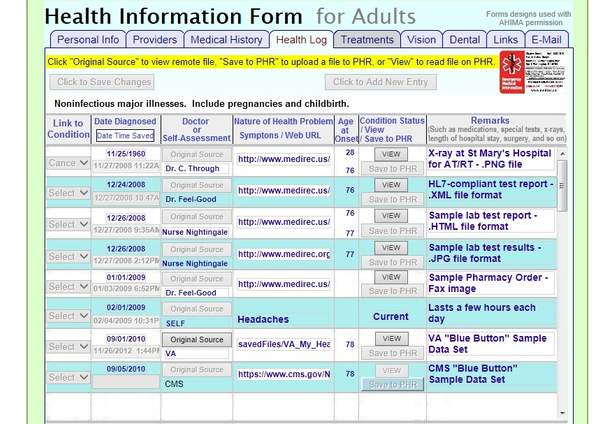Image resolution: width=615 pixels, height=424 pixels.
Task: Click Save to PHR in the Sample Pharmacy Order row
Action: point(393,291)
